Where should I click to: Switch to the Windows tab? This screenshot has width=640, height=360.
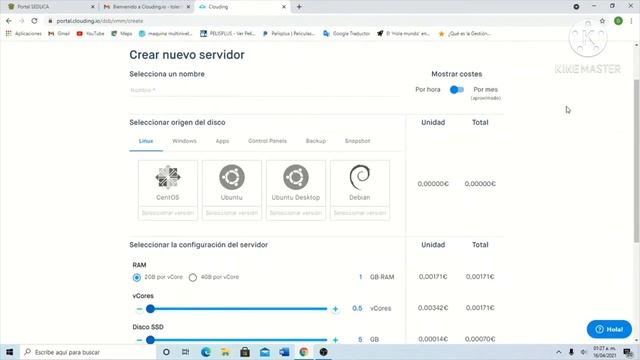[184, 141]
